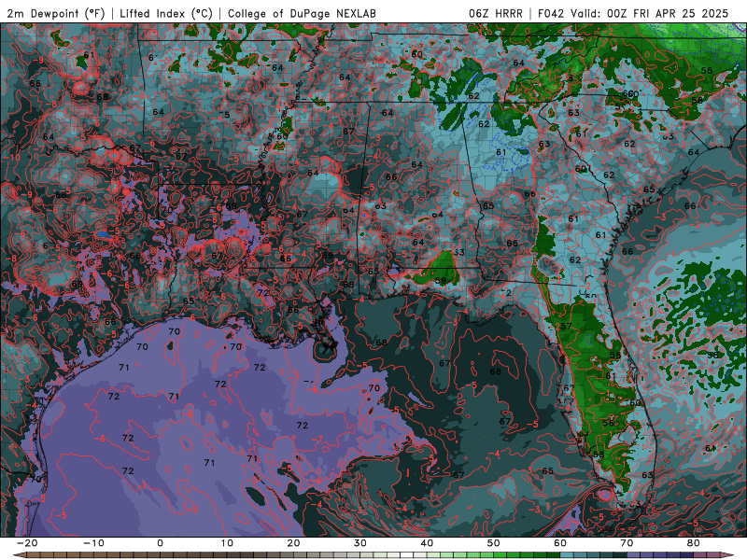Click the '-10' color scale label
This screenshot has width=747, height=560.
[93, 543]
